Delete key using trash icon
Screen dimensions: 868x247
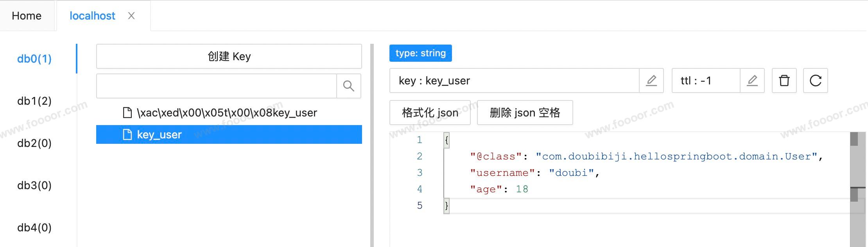pos(784,81)
